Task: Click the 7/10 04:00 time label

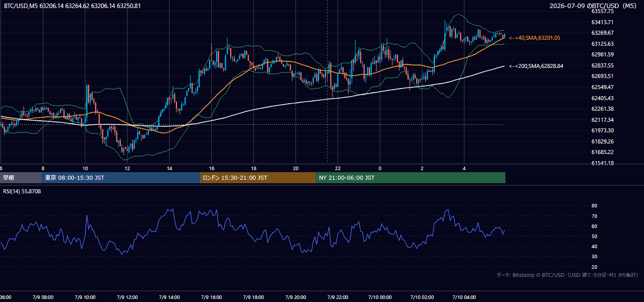Action: 464,297
